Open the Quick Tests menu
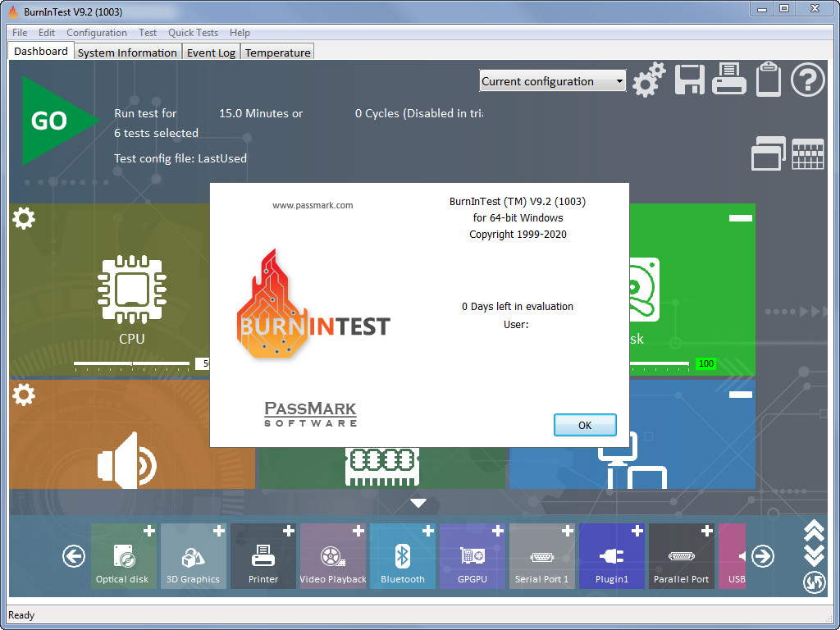This screenshot has height=630, width=840. point(193,33)
